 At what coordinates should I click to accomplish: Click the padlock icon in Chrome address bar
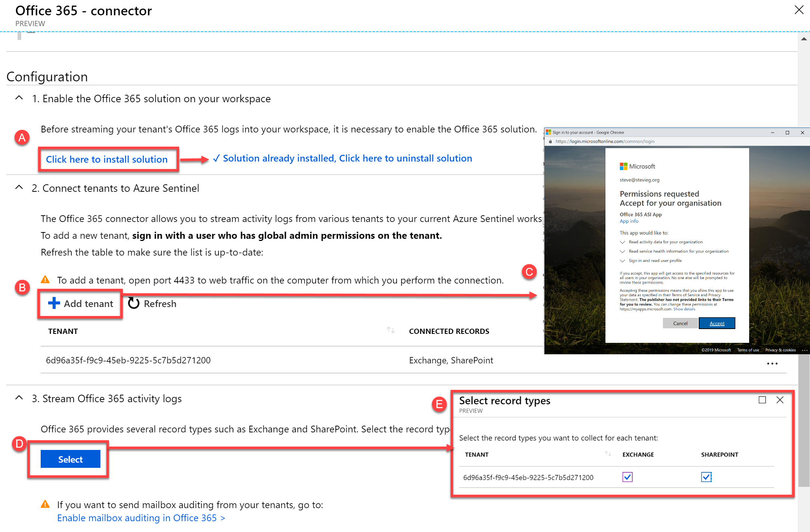[x=550, y=141]
